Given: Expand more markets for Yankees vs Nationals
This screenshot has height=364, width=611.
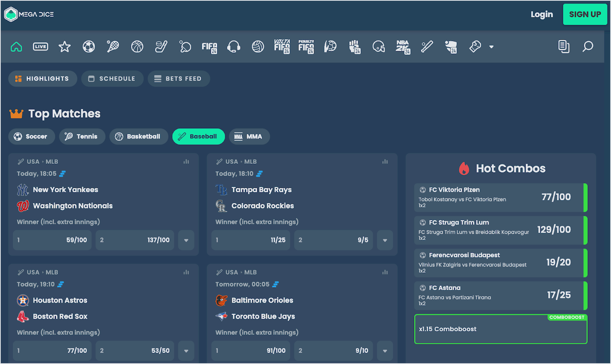Looking at the screenshot, I should pos(186,240).
